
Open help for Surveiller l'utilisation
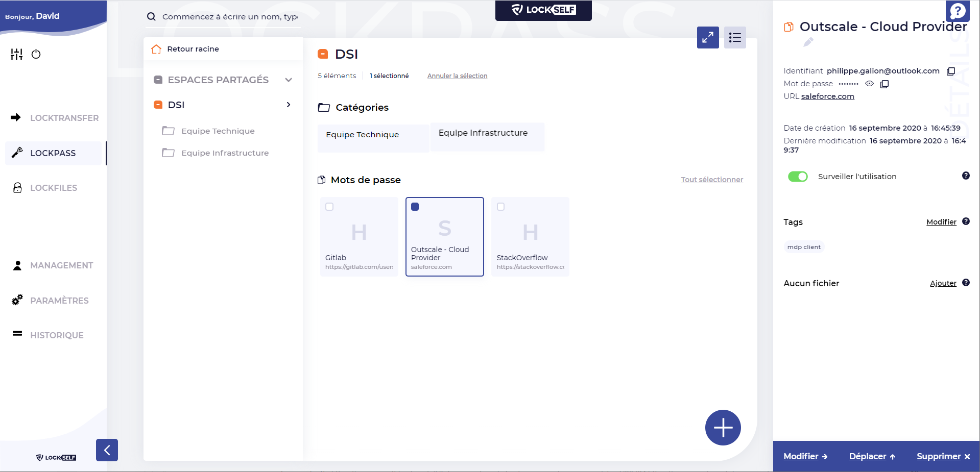coord(966,176)
